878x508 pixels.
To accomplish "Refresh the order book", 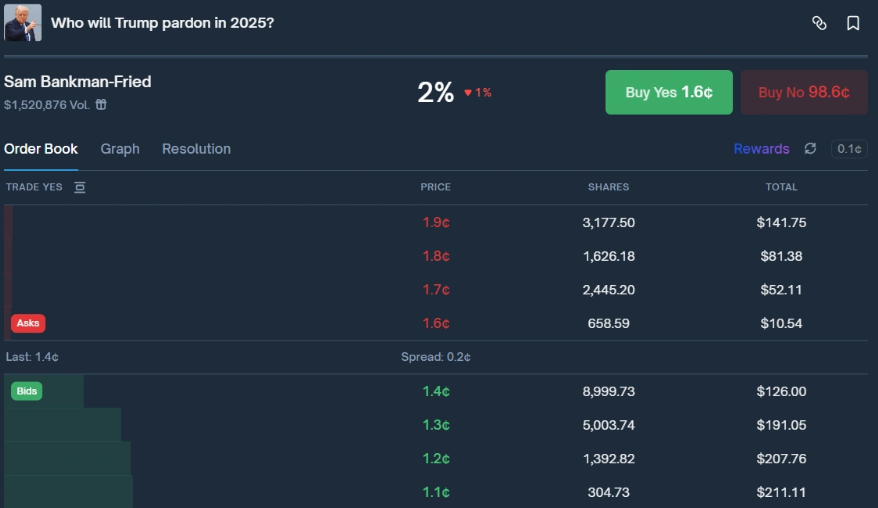I will tap(810, 149).
